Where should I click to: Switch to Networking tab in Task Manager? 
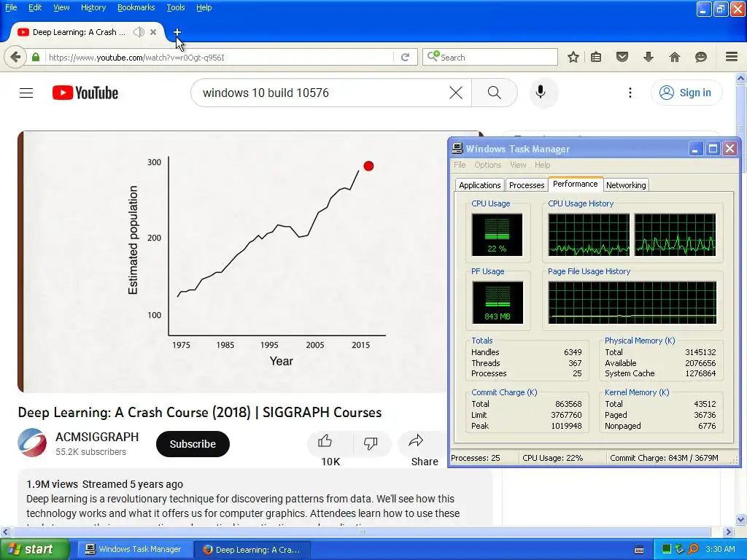[x=626, y=185]
